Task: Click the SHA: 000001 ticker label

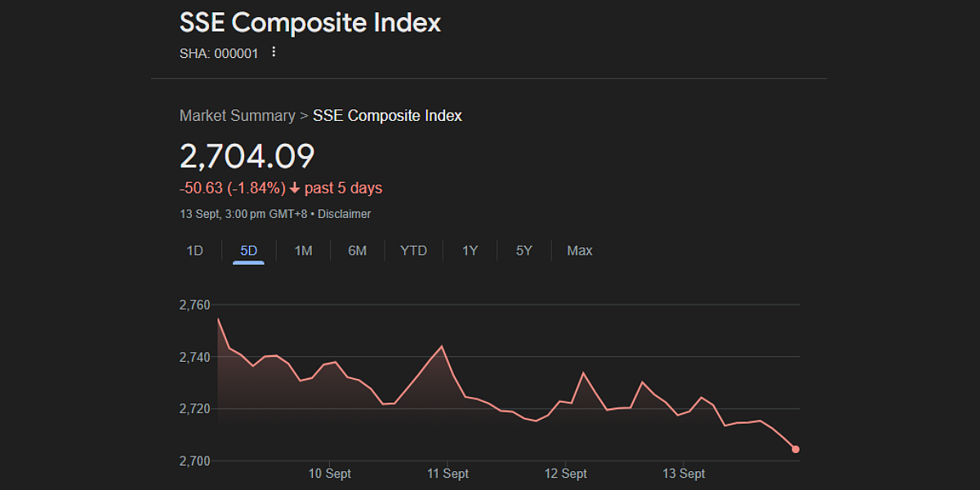Action: point(219,53)
